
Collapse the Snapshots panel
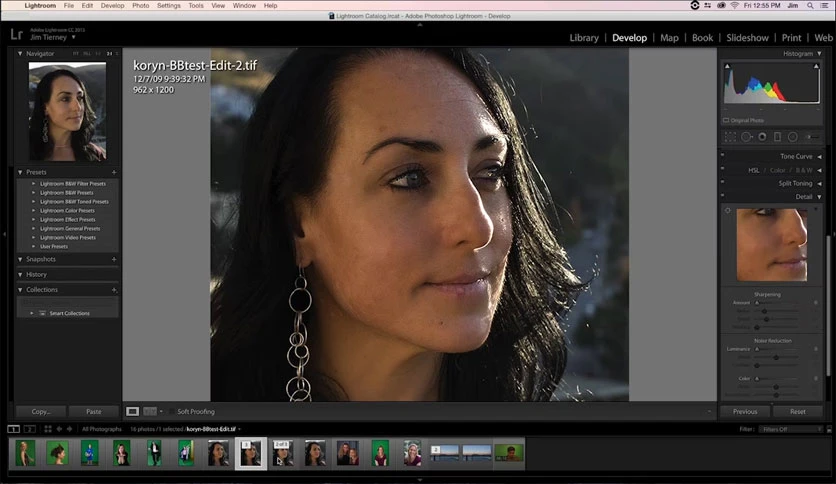point(20,259)
